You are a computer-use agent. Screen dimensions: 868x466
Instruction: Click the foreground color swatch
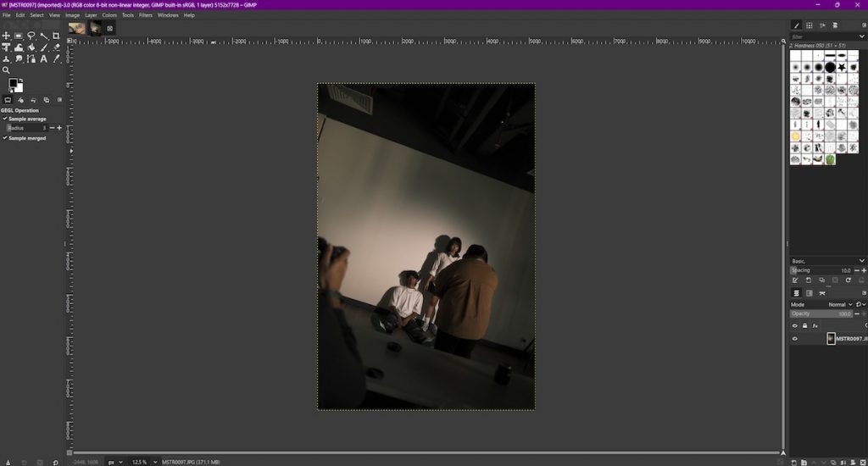tap(12, 83)
